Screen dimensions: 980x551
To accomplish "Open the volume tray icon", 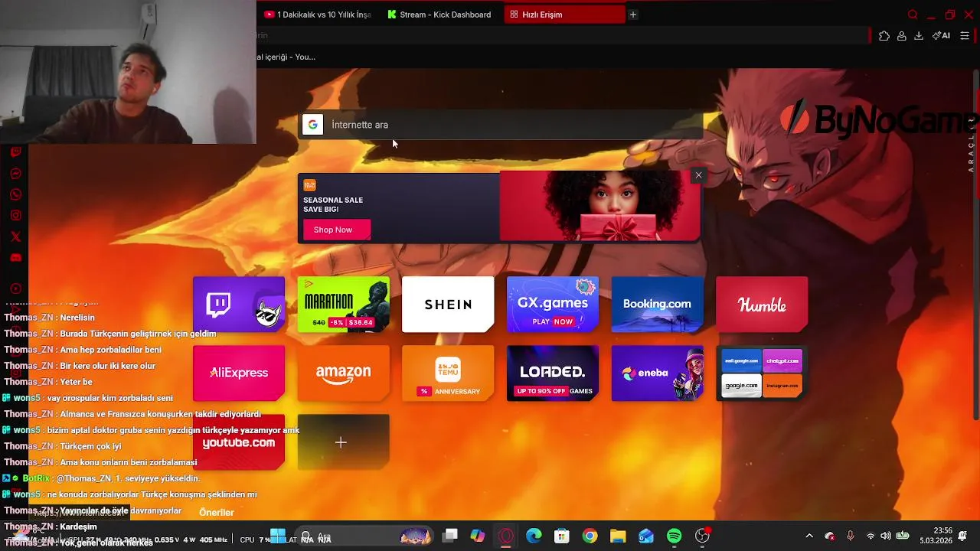I will (x=886, y=536).
